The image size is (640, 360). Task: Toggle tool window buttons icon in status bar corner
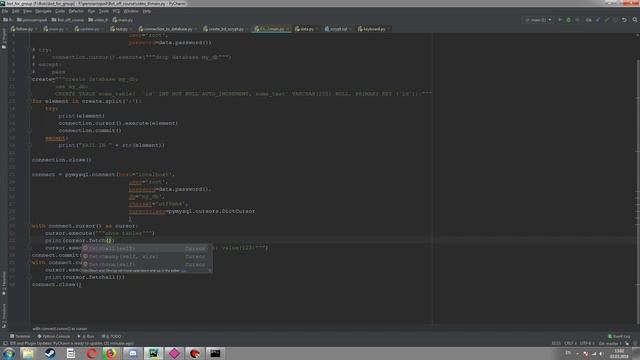pyautogui.click(x=4, y=343)
